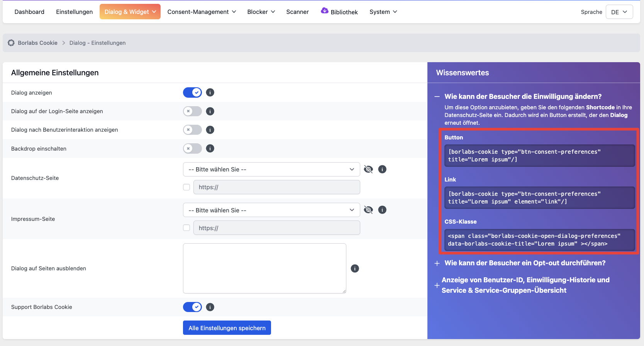Click info icon for Dialog auf Seiten ausblenden
Viewport: 644px width, 346px height.
pyautogui.click(x=355, y=269)
